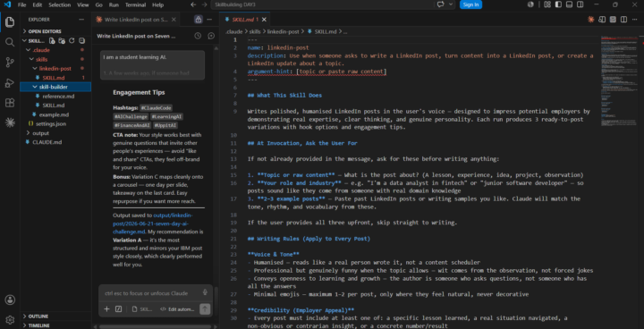The width and height of the screenshot is (644, 329).
Task: Open the View menu
Action: coord(82,4)
